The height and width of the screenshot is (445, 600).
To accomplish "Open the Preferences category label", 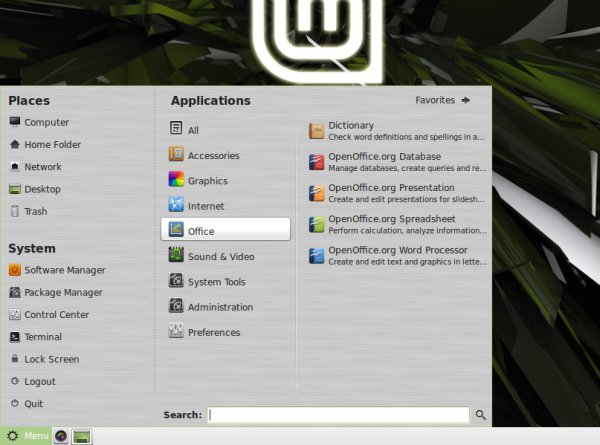I will 214,333.
